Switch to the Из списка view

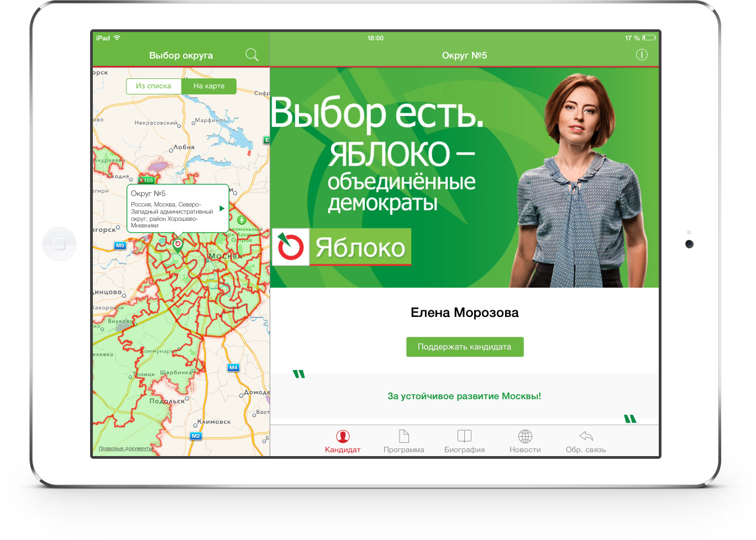154,86
